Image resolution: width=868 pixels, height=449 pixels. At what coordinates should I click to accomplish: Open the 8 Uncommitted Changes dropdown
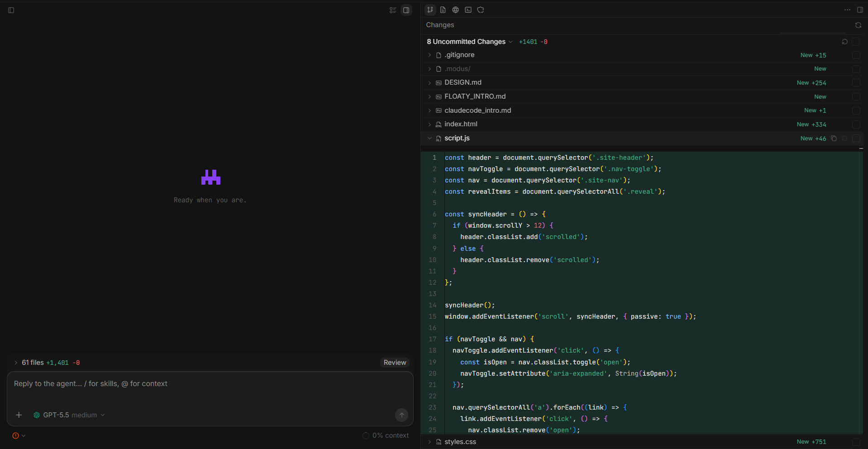click(x=470, y=42)
